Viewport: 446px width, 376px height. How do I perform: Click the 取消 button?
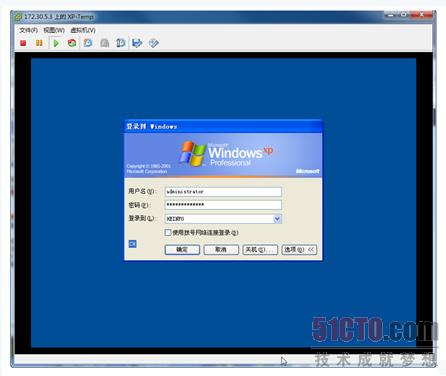pos(221,250)
